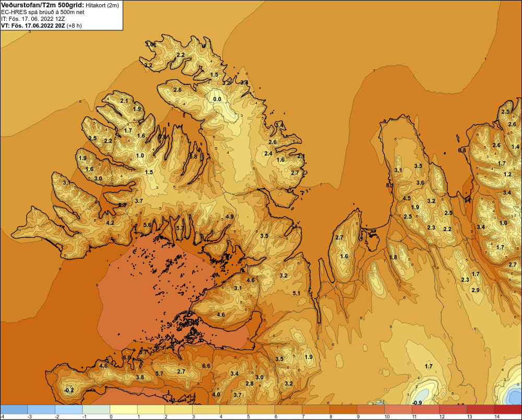Select the legend swatch between 13 and 14
522x420 pixels.
point(481,410)
